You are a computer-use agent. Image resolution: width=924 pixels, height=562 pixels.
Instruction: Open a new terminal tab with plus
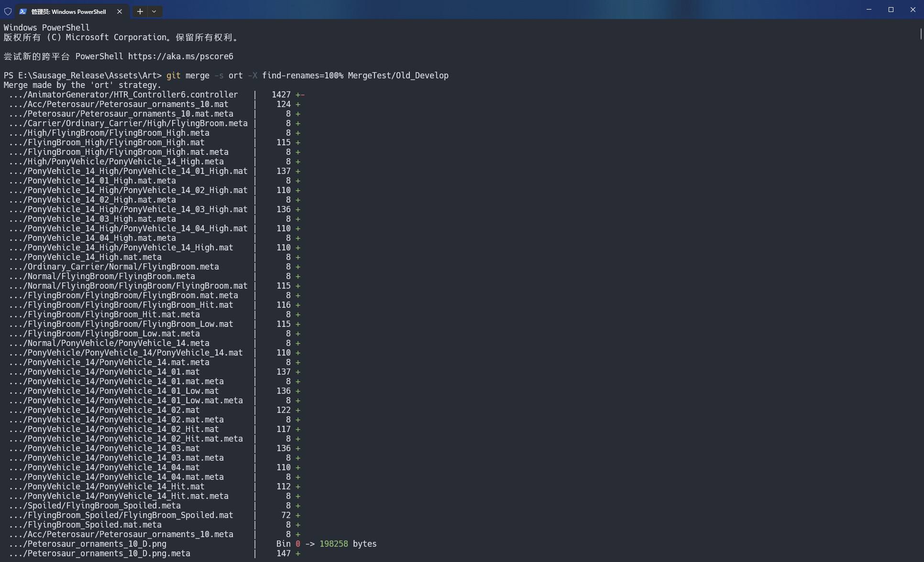point(140,11)
